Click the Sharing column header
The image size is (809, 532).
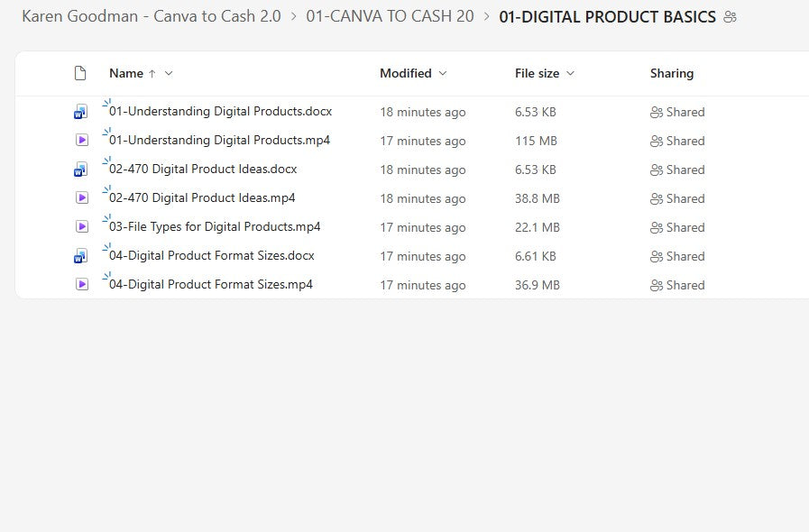[672, 73]
